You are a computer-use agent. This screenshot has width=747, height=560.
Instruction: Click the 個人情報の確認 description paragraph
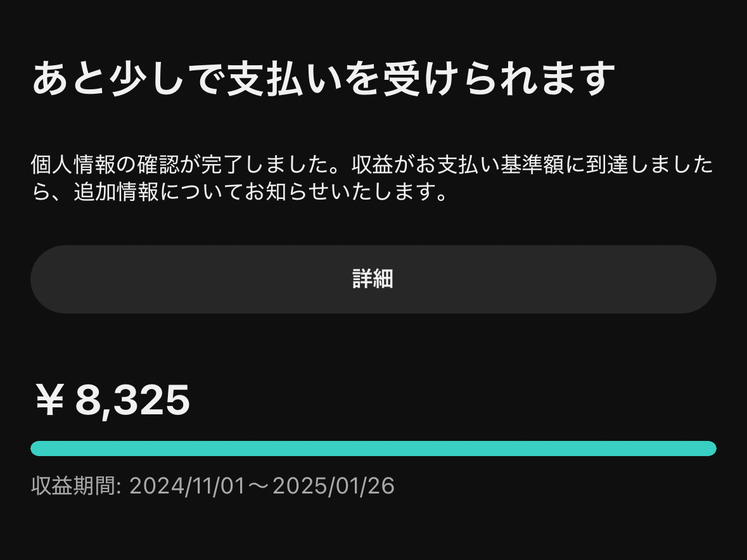[x=373, y=179]
